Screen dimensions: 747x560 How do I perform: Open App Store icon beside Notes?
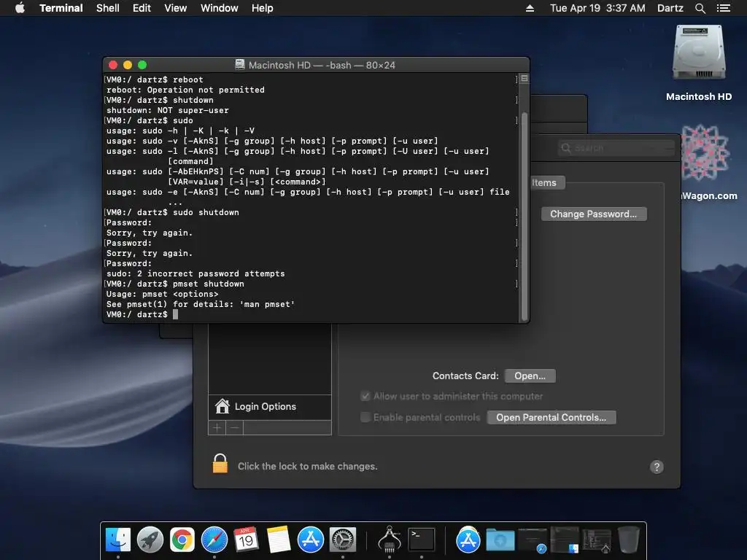tap(311, 540)
